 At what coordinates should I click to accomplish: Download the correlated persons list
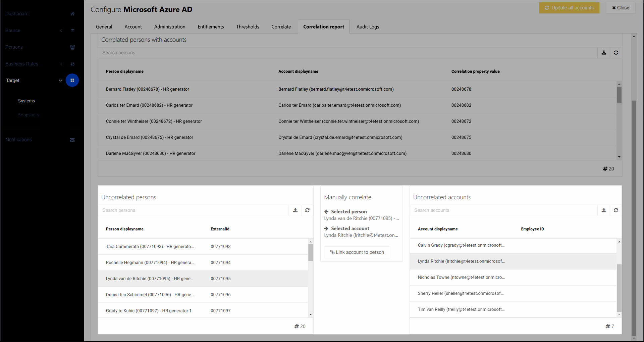click(x=604, y=53)
